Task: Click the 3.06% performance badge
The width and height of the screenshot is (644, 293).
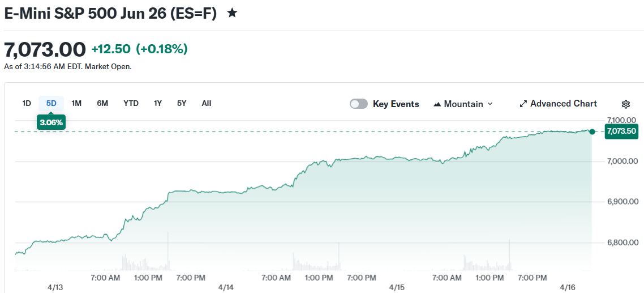Action: pyautogui.click(x=51, y=122)
